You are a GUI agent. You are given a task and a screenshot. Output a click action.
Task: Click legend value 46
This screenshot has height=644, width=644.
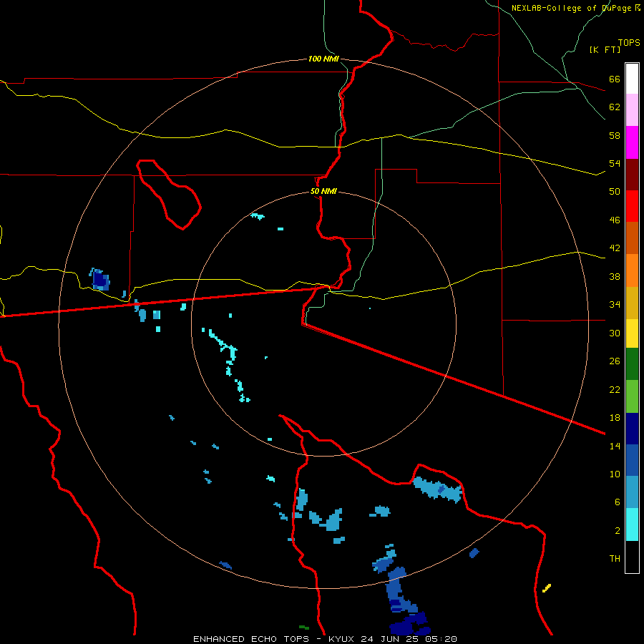tap(615, 220)
